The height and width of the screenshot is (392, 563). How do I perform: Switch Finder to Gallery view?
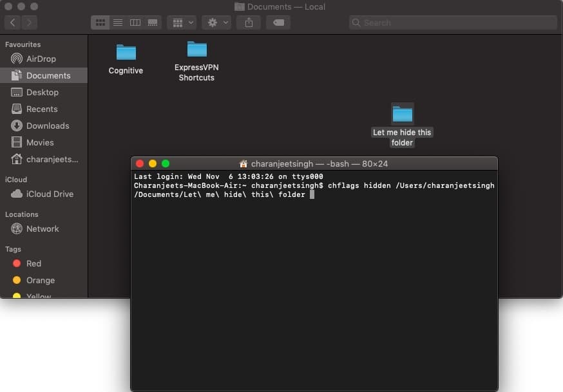(153, 23)
